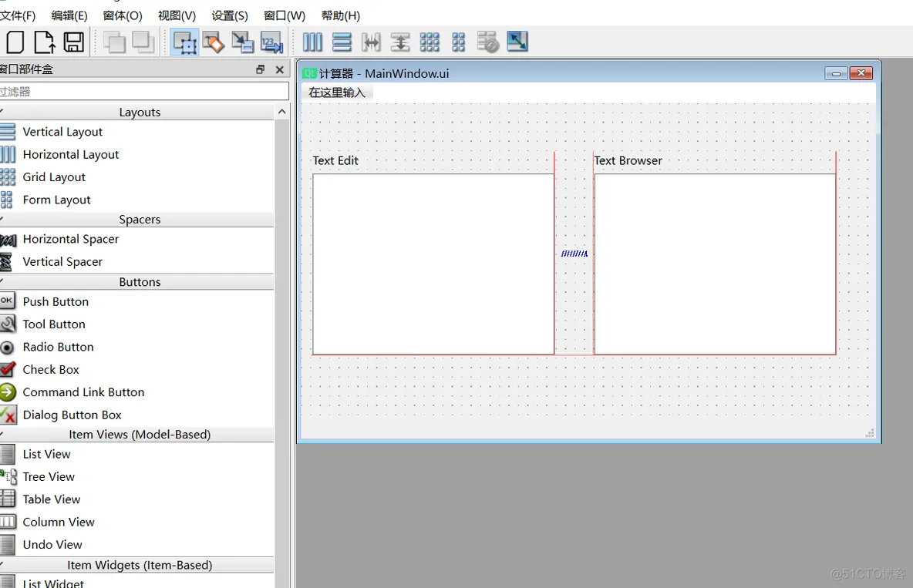Collapse the Layouts category header

tap(139, 113)
